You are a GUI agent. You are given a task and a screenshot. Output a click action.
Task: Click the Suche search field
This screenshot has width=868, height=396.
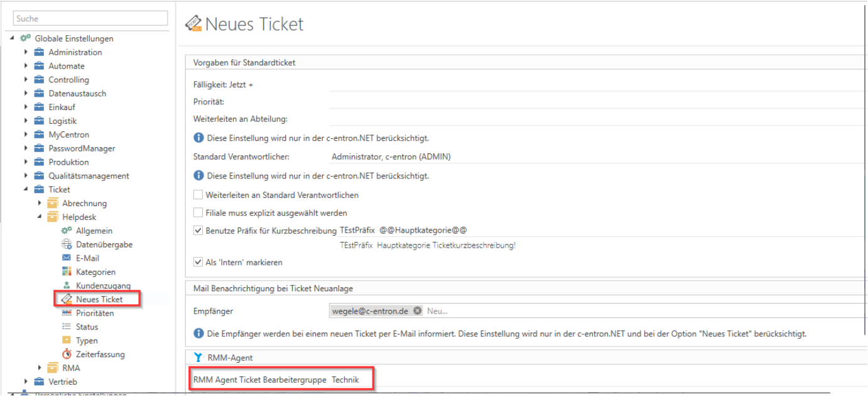pyautogui.click(x=90, y=19)
